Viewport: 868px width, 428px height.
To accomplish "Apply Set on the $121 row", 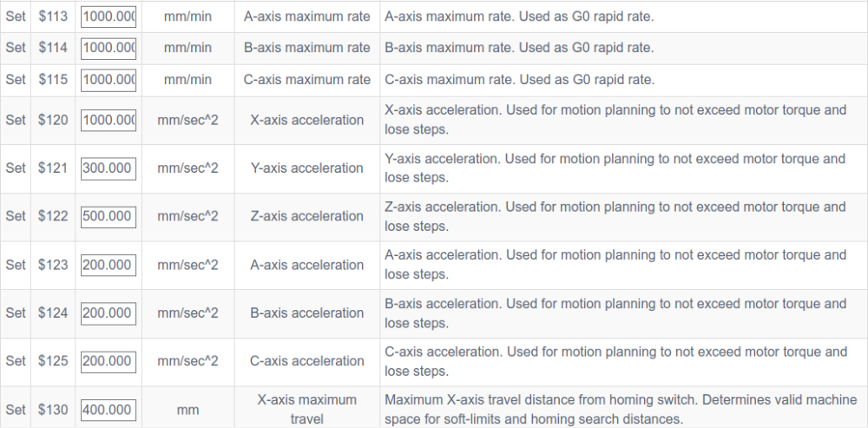I will [16, 168].
